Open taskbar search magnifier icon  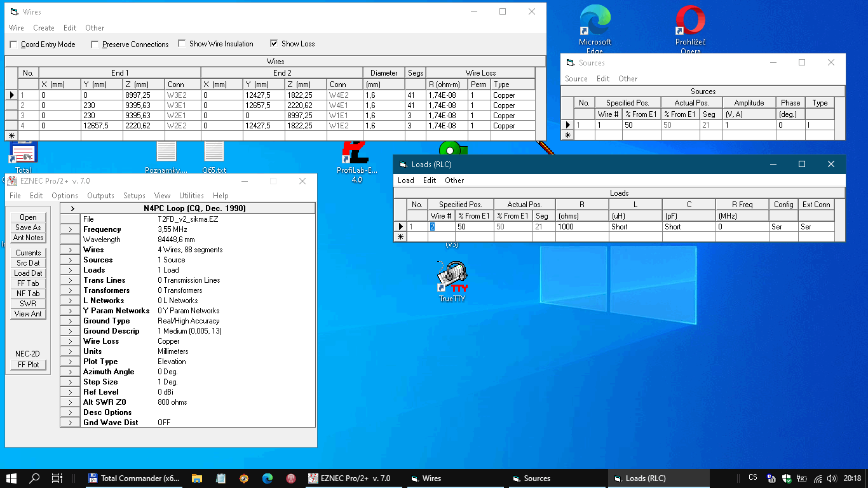[x=34, y=478]
